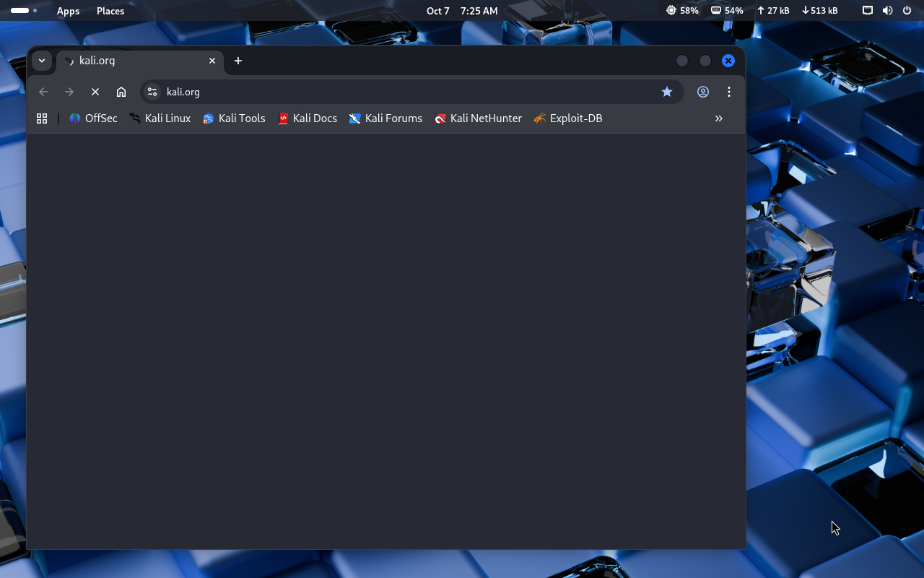Expand hidden bookmarks with double chevron
Viewport: 924px width, 578px height.
pos(718,118)
